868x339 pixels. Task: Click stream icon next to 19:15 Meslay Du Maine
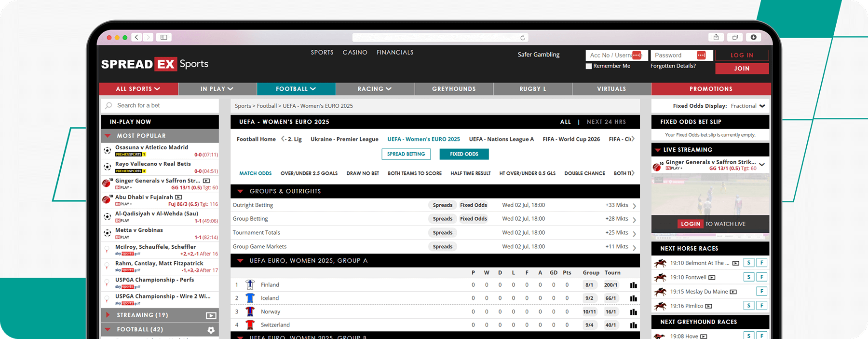[733, 292]
